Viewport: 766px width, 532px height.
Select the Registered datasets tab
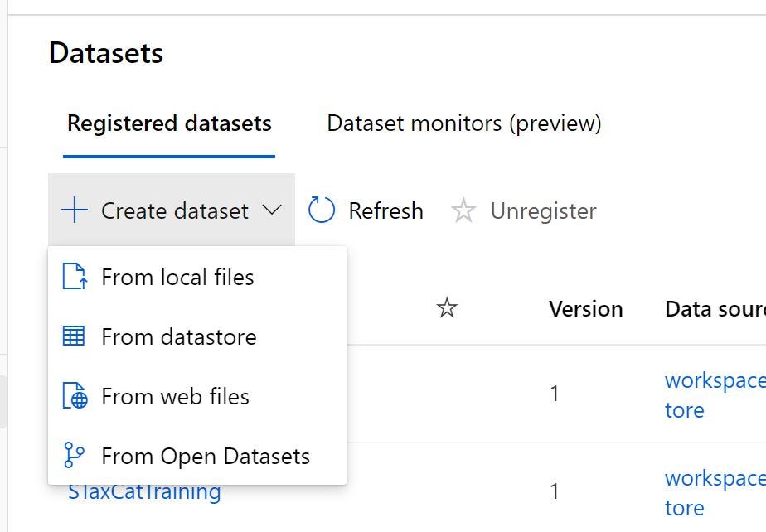168,123
